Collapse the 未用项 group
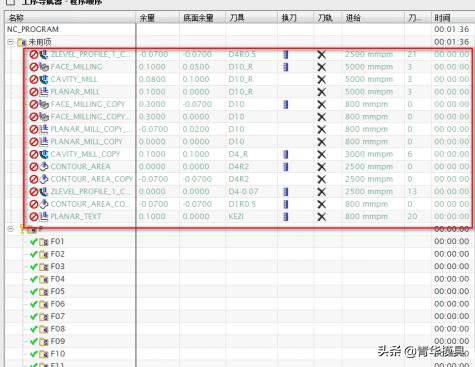Screen dimensions: 475x367 click(11, 42)
